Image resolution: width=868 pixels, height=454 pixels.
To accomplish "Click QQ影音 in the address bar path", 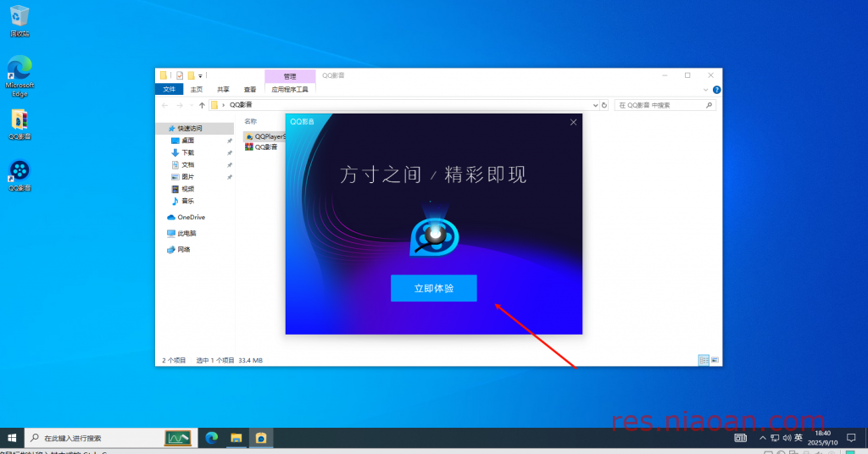I will pos(241,105).
